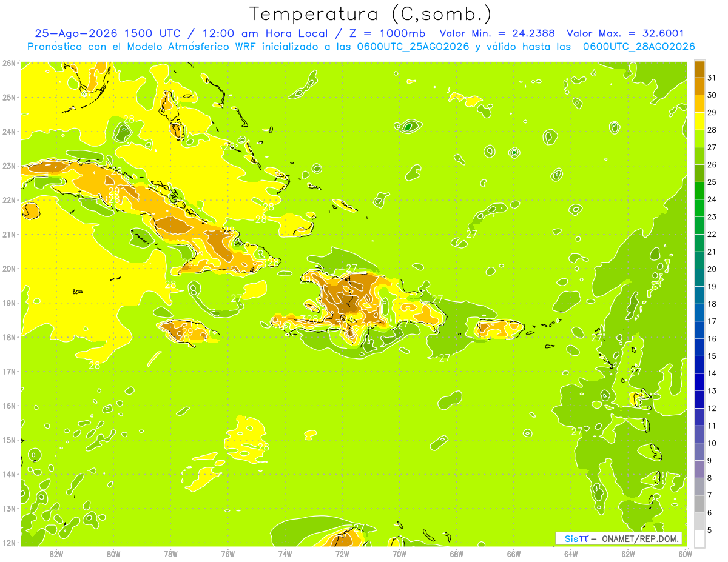Click the legend value '20'
This screenshot has width=728, height=562.
point(712,269)
